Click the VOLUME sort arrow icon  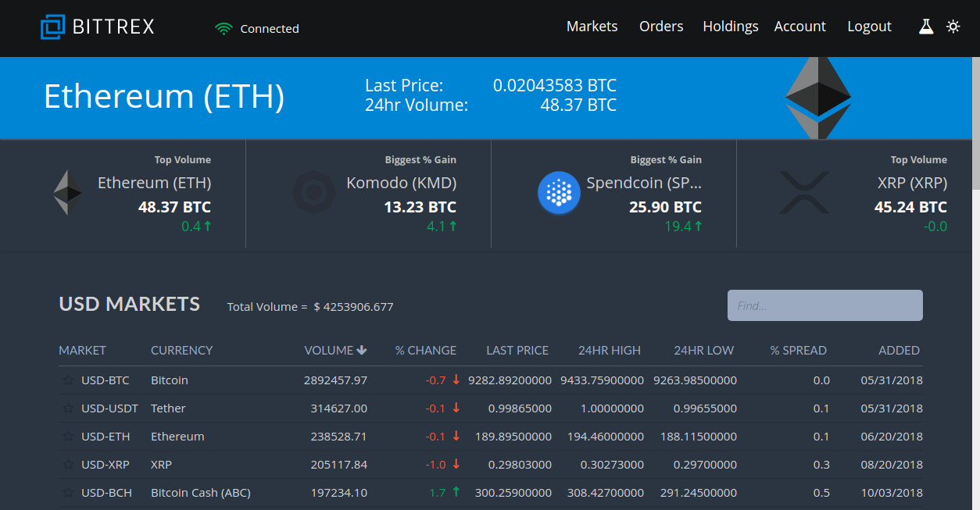pyautogui.click(x=362, y=350)
